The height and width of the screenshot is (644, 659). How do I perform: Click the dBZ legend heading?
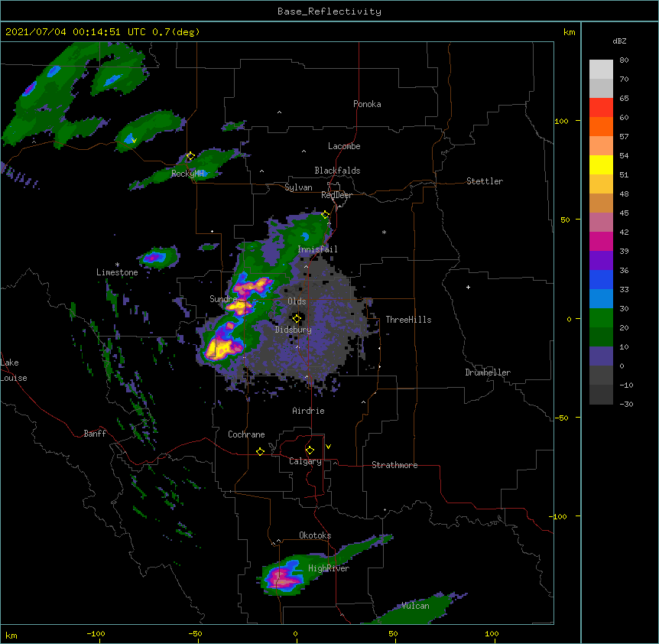point(619,41)
